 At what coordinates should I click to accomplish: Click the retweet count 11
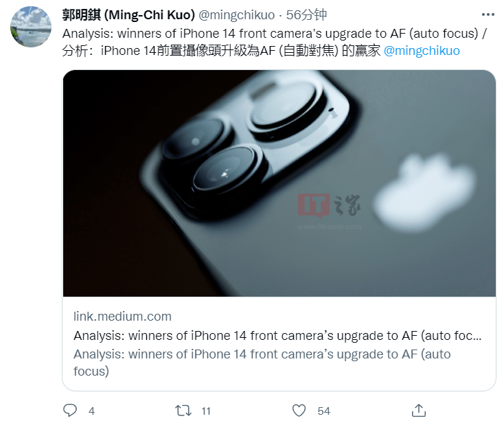click(x=206, y=411)
